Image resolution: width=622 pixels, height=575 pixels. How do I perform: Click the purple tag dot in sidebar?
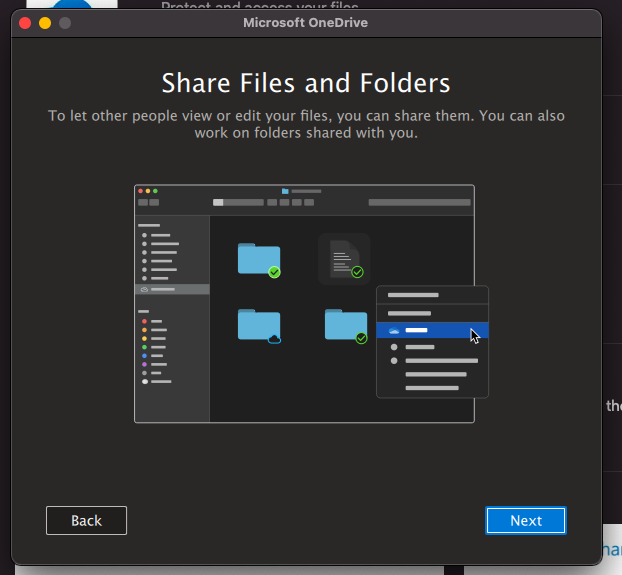145,364
